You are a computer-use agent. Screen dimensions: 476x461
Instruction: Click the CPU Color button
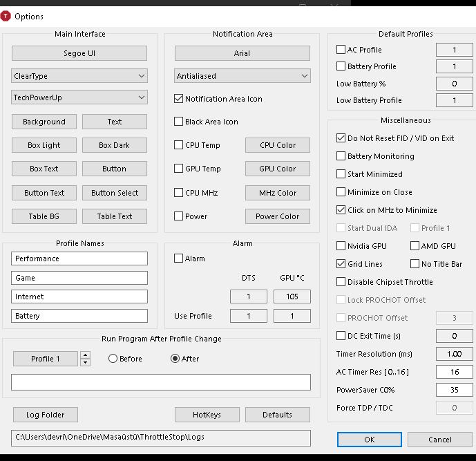click(x=278, y=145)
